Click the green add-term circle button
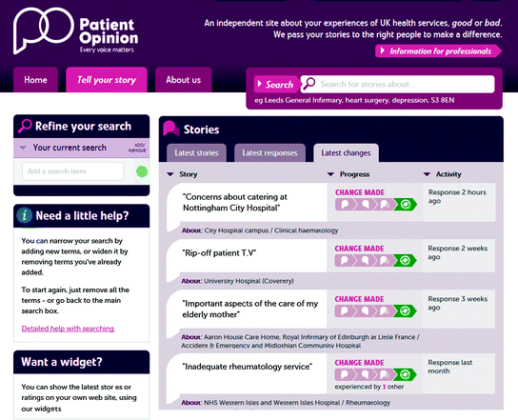The image size is (518, 420). (x=142, y=171)
